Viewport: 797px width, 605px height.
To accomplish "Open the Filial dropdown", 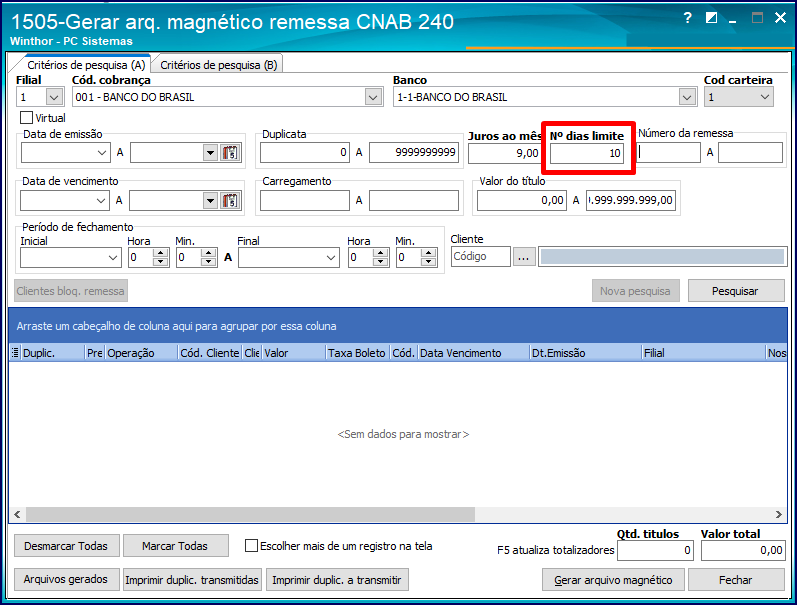I will click(x=54, y=97).
